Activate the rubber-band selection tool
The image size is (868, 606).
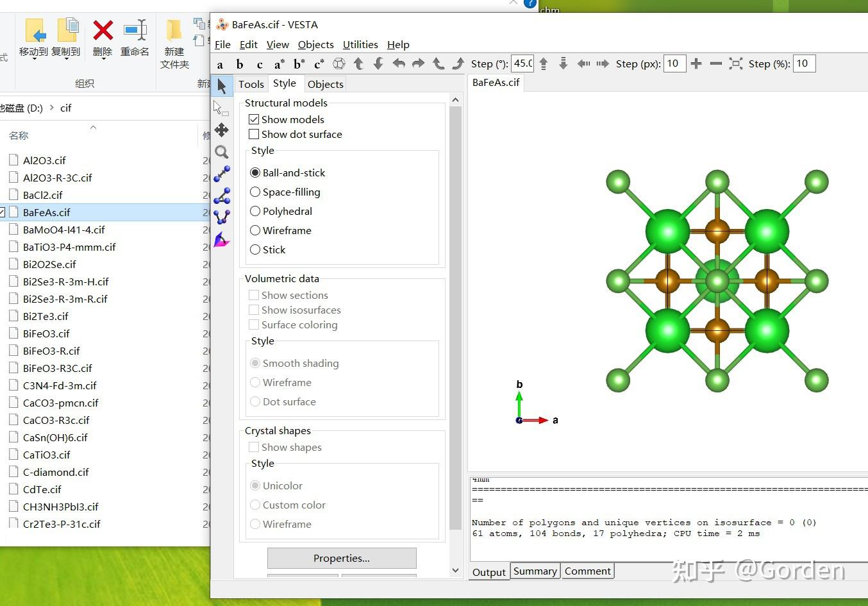[x=222, y=108]
